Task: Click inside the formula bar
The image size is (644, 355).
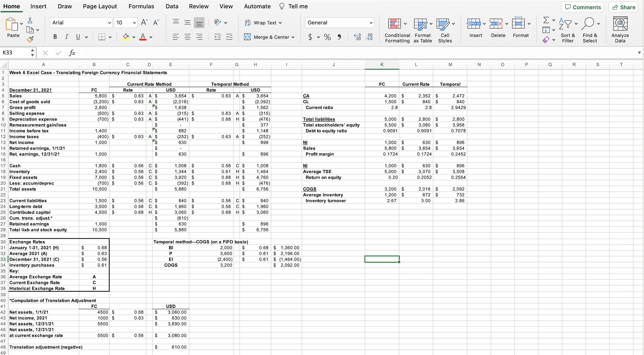Action: [207, 53]
